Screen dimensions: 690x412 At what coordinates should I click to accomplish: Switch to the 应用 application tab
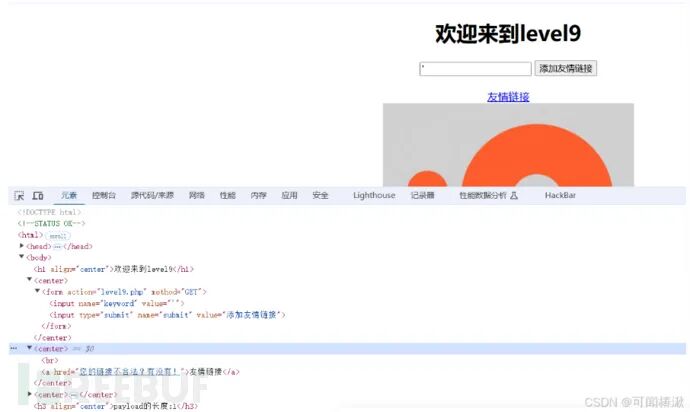click(289, 195)
